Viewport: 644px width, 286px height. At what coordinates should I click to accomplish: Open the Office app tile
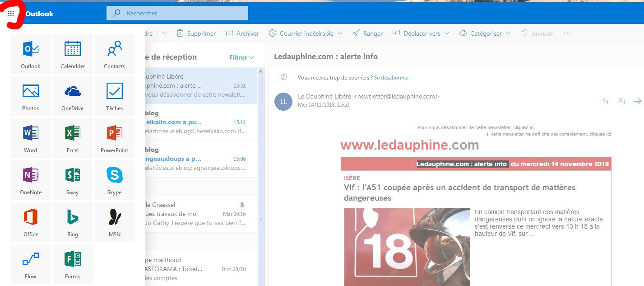[31, 222]
